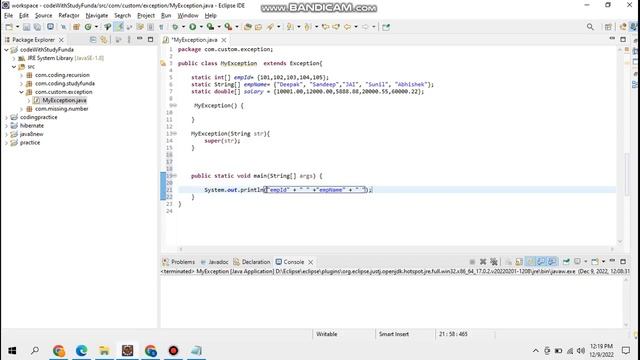Viewport: 640px width, 360px height.
Task: Expand the com.coding.recursion package
Action: [22, 75]
